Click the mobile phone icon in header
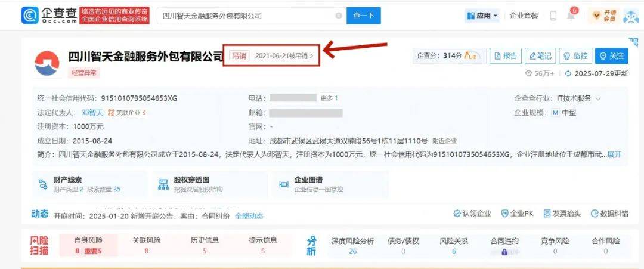 [x=553, y=16]
